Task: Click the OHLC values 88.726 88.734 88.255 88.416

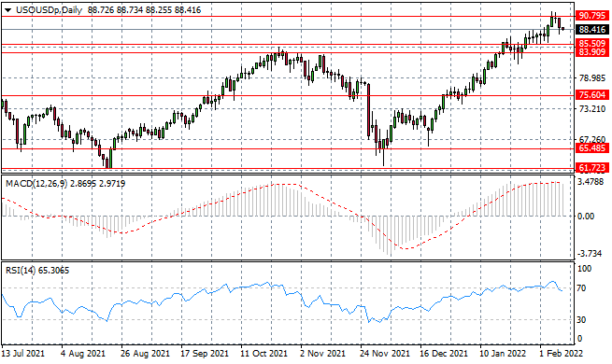Action: coord(145,10)
